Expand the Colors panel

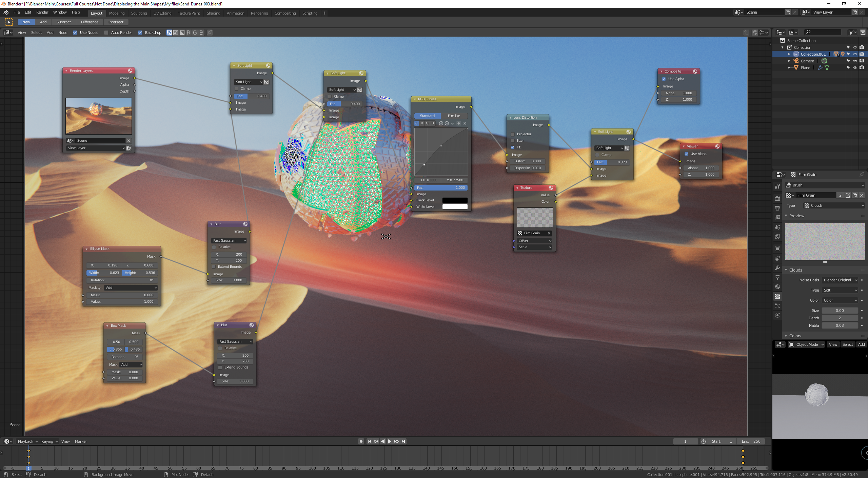coord(795,336)
